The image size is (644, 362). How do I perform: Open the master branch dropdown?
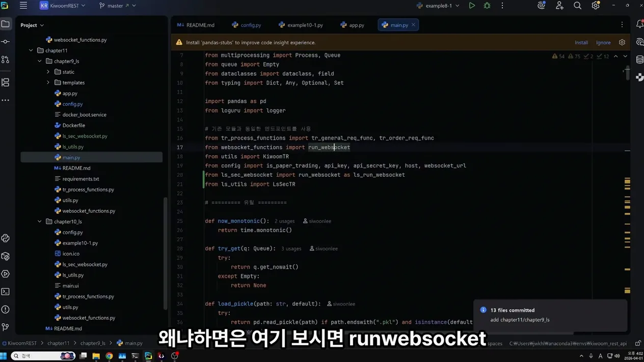pos(117,6)
